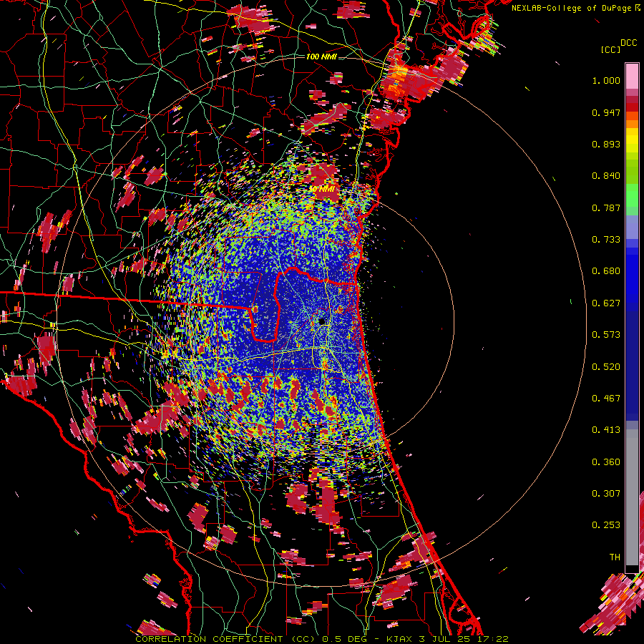This screenshot has width=644, height=644.
Task: Click the 0.467 scale value
Action: tap(606, 399)
